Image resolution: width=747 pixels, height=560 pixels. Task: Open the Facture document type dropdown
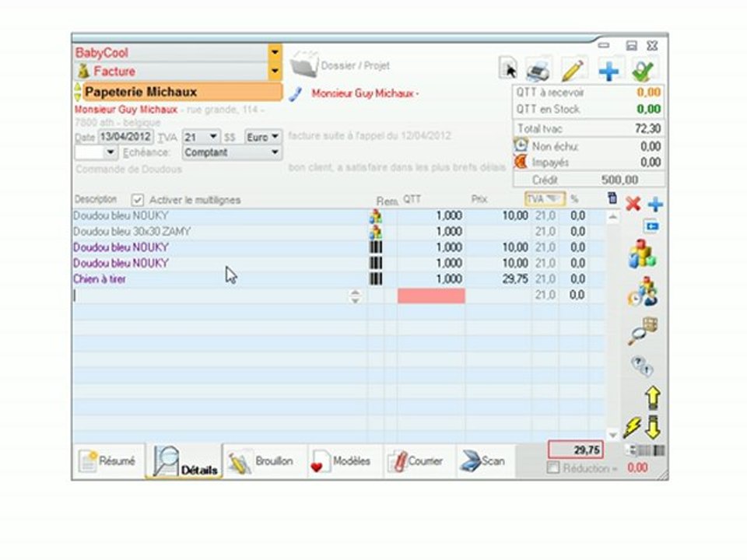[275, 72]
